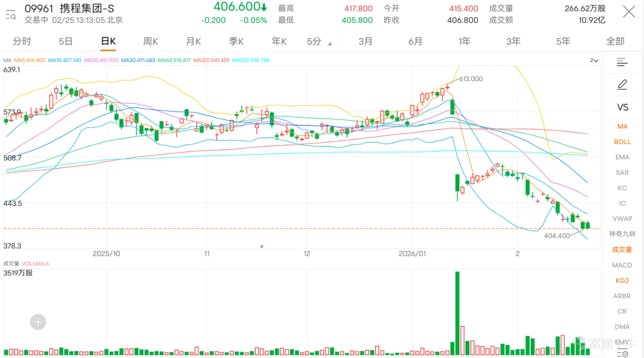Click the MA30:471.683 legend label
The width and height of the screenshot is (644, 358).
tap(138, 60)
